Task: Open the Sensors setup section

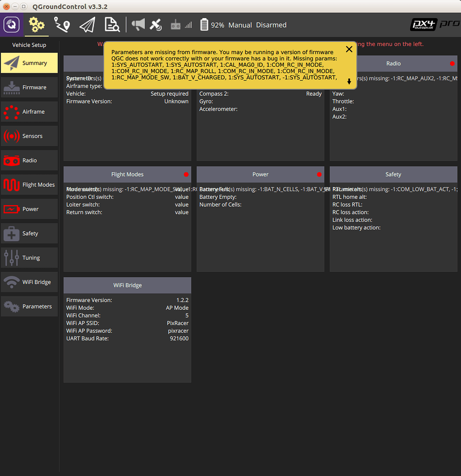Action: coord(29,136)
